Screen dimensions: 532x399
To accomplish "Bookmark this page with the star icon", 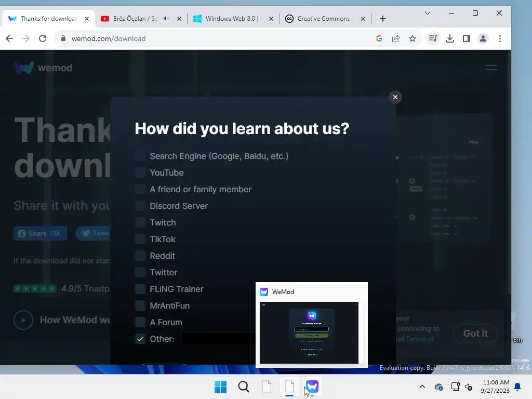I will pyautogui.click(x=413, y=38).
